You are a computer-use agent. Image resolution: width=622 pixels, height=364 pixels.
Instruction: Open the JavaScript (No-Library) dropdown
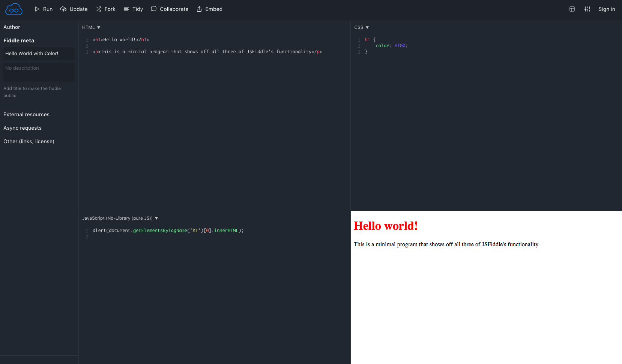[120, 218]
